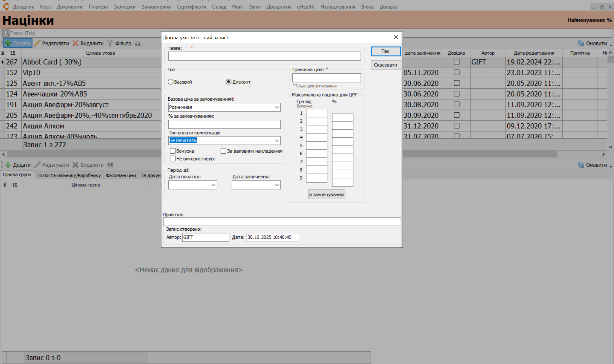614x364 pixels.
Task: Select the Базовий radio button
Action: (x=171, y=82)
